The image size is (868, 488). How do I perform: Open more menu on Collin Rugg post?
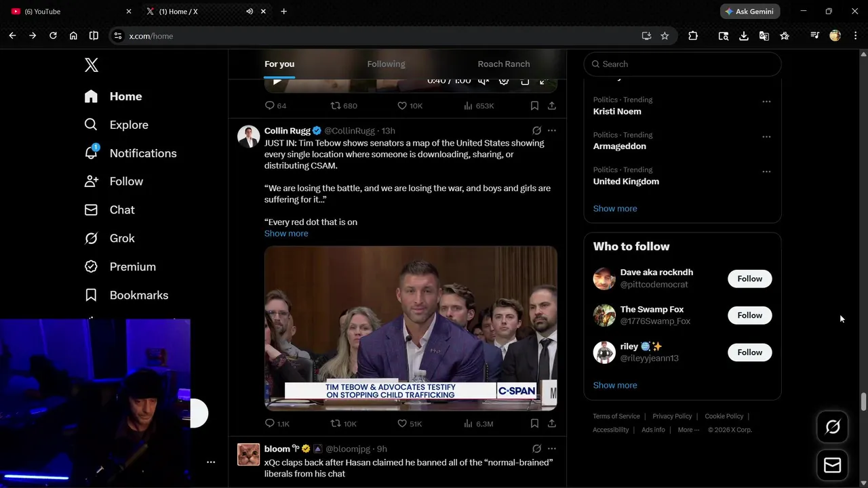pos(552,131)
